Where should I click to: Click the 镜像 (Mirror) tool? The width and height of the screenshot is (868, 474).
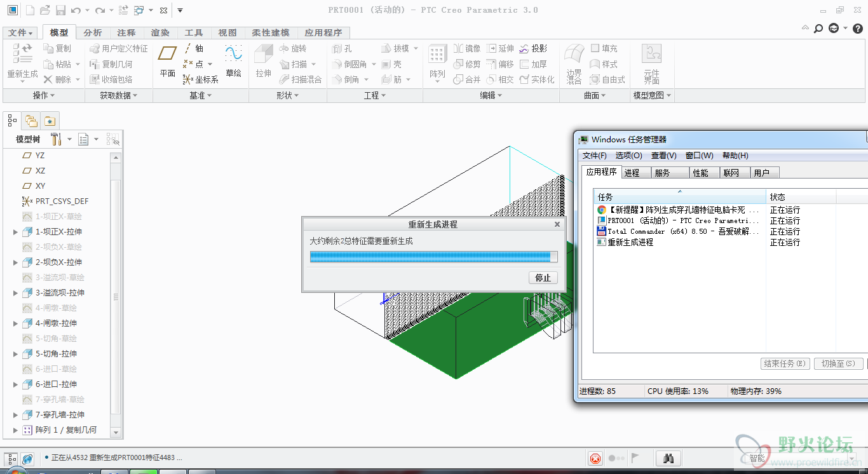point(467,48)
